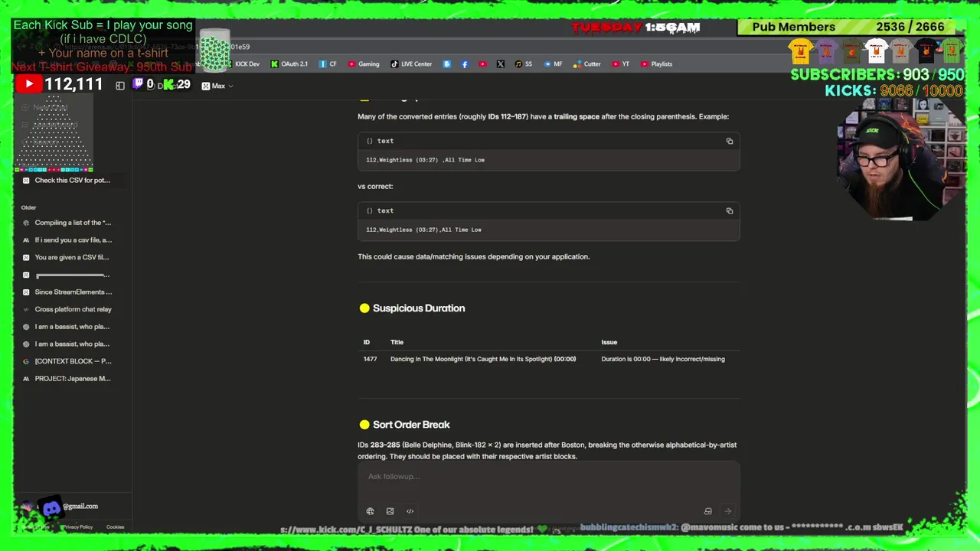Toggle the sidebar panel icon
The image size is (980, 551).
[120, 86]
